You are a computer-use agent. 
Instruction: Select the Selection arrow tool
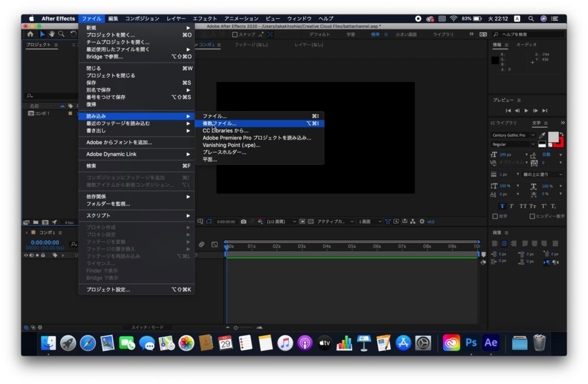tap(42, 34)
